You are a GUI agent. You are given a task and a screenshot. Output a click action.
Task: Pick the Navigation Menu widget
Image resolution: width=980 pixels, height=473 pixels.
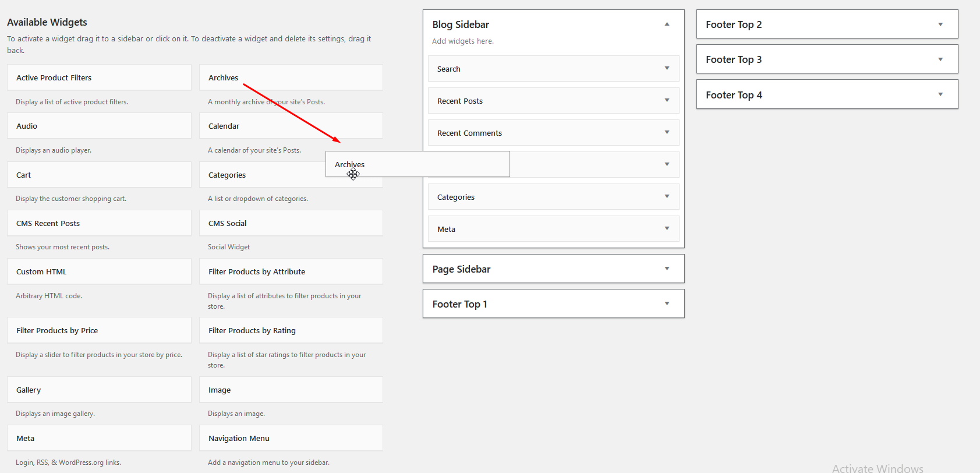click(291, 438)
